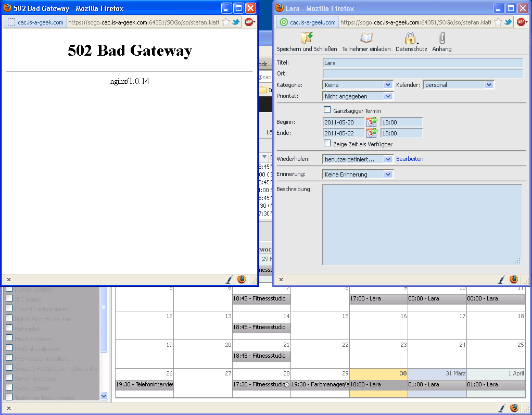The width and height of the screenshot is (532, 415).
Task: Open the 19:30 Telefoninterview calendar event
Action: [144, 385]
